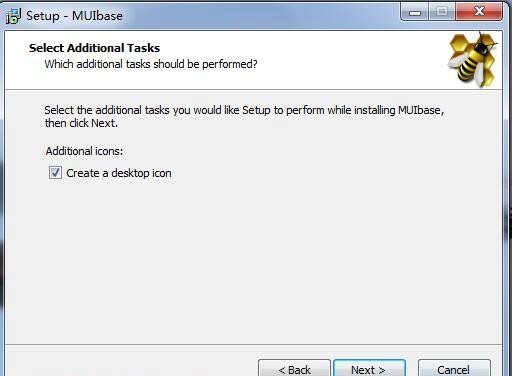
Task: Click the 'then click Next.' text line
Action: tap(81, 123)
